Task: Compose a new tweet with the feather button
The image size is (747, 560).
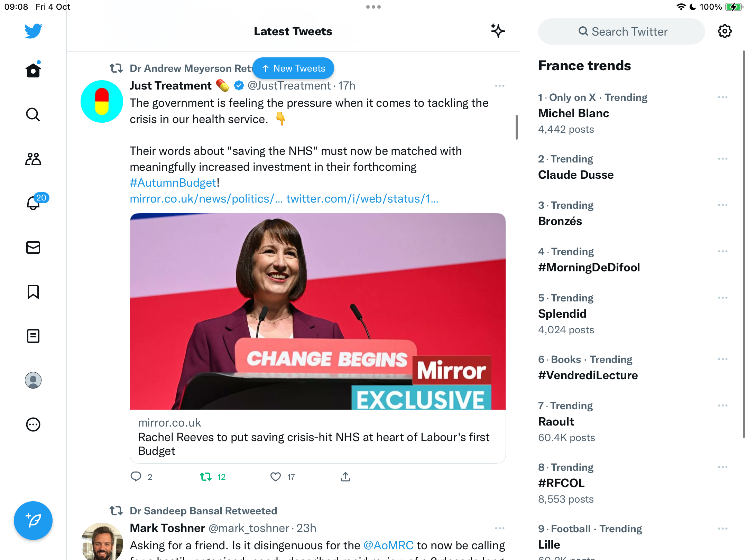Action: coord(33,521)
